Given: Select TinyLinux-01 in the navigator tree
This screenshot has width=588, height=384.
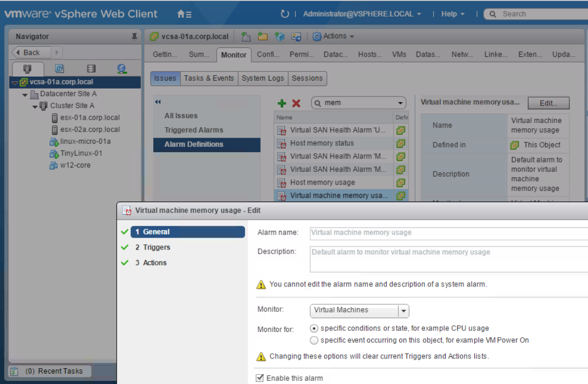Looking at the screenshot, I should pyautogui.click(x=81, y=153).
